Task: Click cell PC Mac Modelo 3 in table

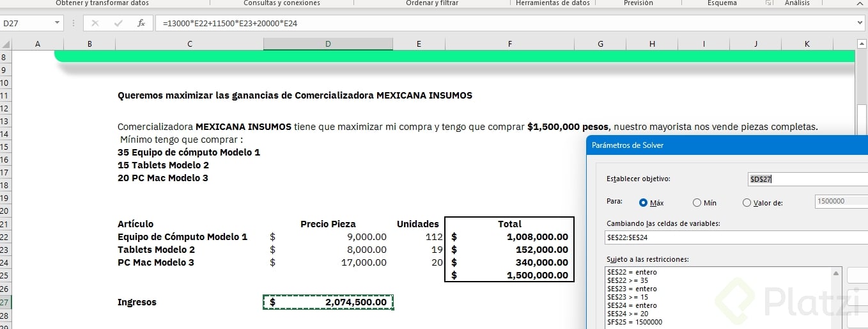Action: click(x=189, y=262)
